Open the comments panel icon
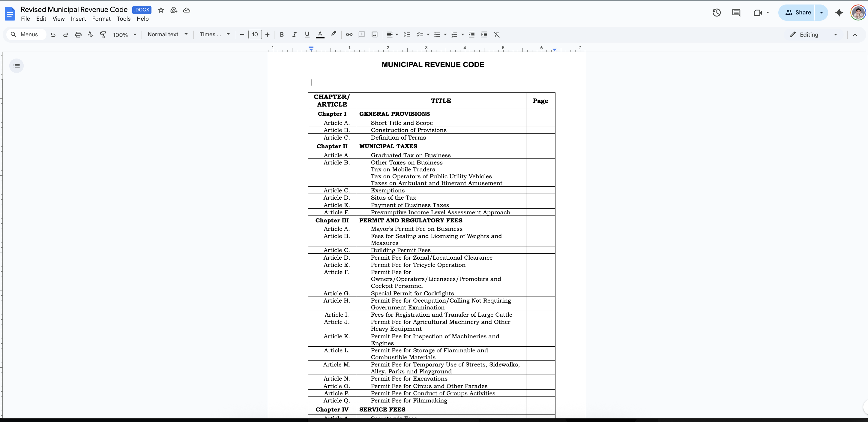Viewport: 868px width, 422px height. click(736, 13)
